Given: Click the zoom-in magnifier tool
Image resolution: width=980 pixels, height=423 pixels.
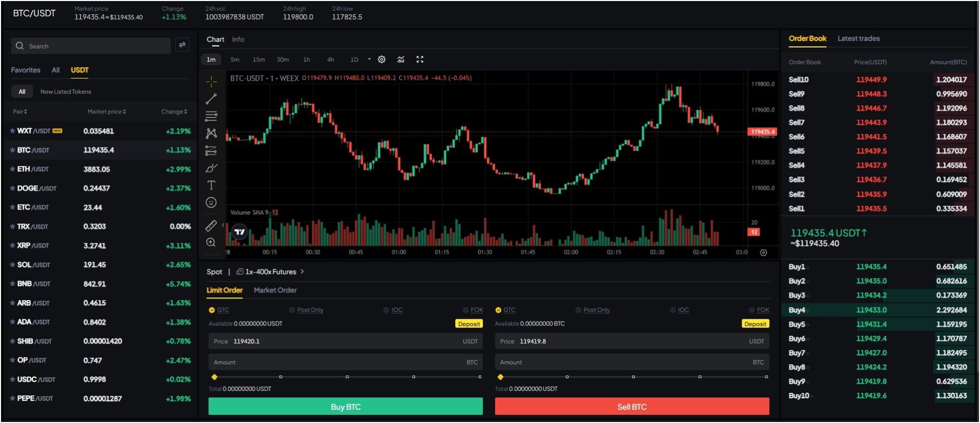Looking at the screenshot, I should tap(211, 242).
